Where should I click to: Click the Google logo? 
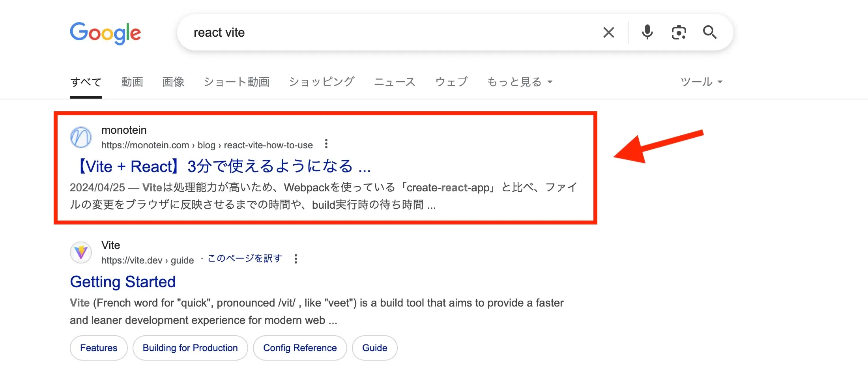[x=105, y=33]
